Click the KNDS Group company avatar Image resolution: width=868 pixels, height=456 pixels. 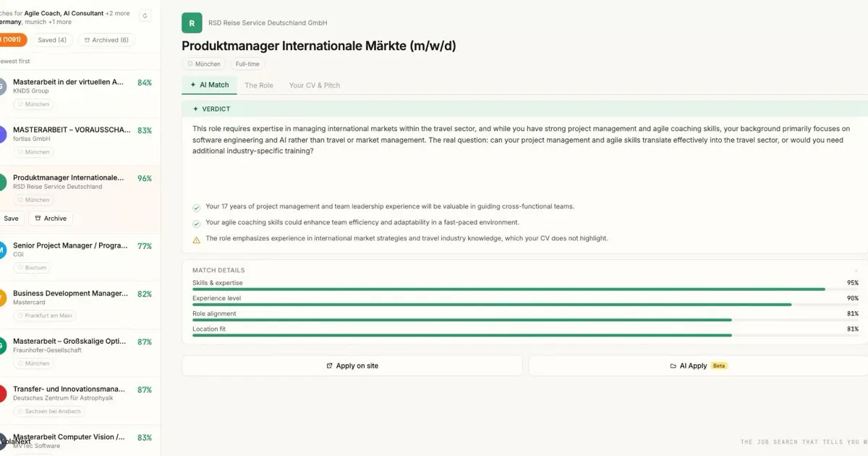pos(2,86)
